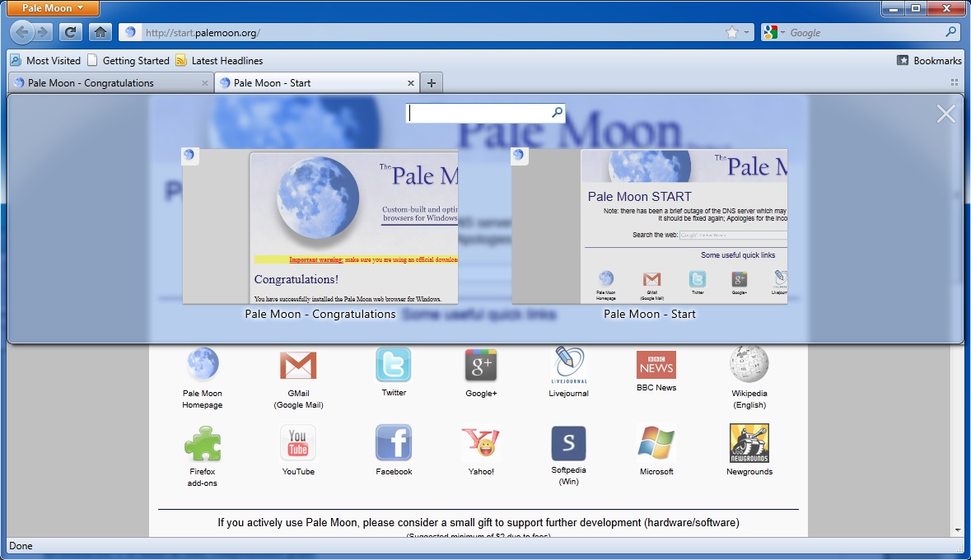
Task: Open the Microsoft quick link icon
Action: 656,443
